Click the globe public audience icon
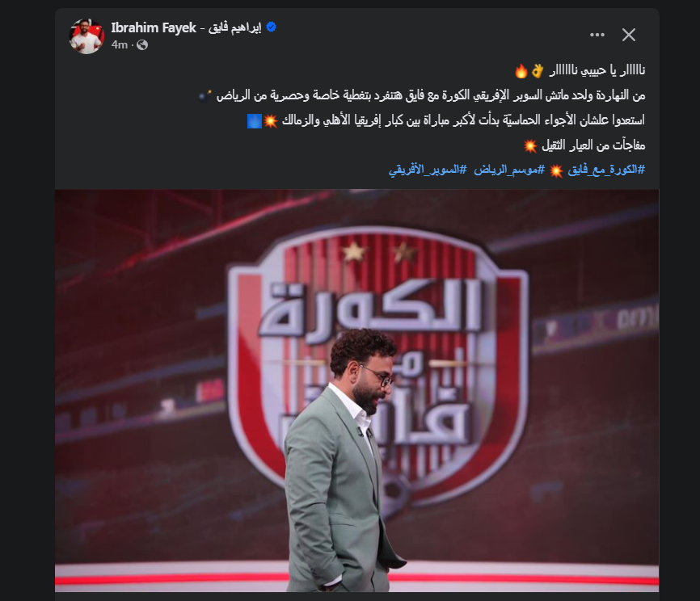The width and height of the screenshot is (700, 601). [142, 45]
